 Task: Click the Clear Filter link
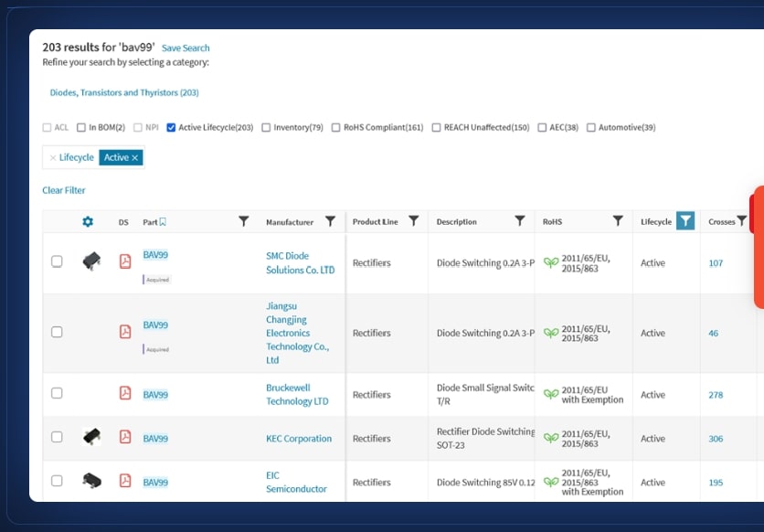[64, 190]
